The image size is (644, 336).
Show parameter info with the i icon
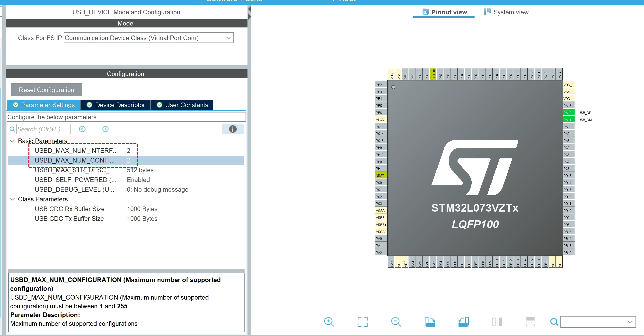(x=233, y=129)
